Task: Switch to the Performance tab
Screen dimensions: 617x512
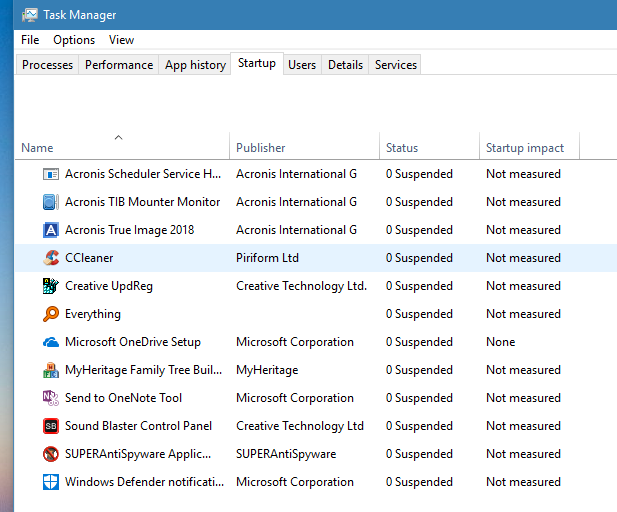Action: coord(119,65)
